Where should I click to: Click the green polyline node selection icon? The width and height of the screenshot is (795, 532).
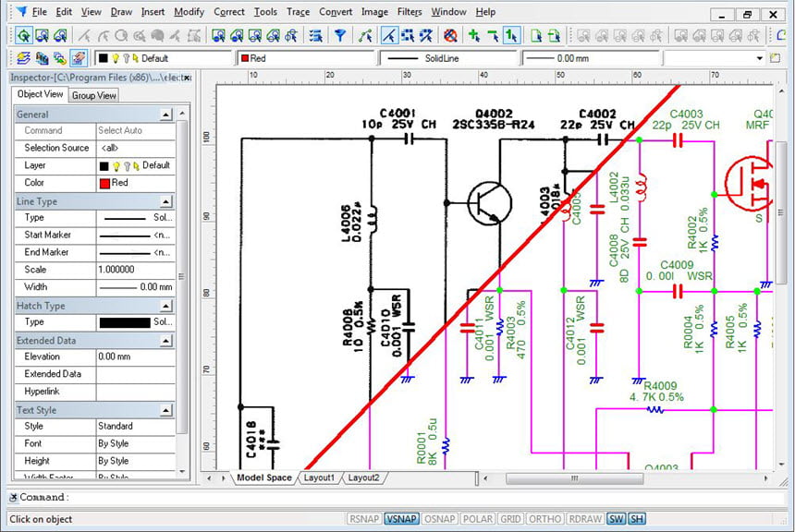pyautogui.click(x=365, y=35)
